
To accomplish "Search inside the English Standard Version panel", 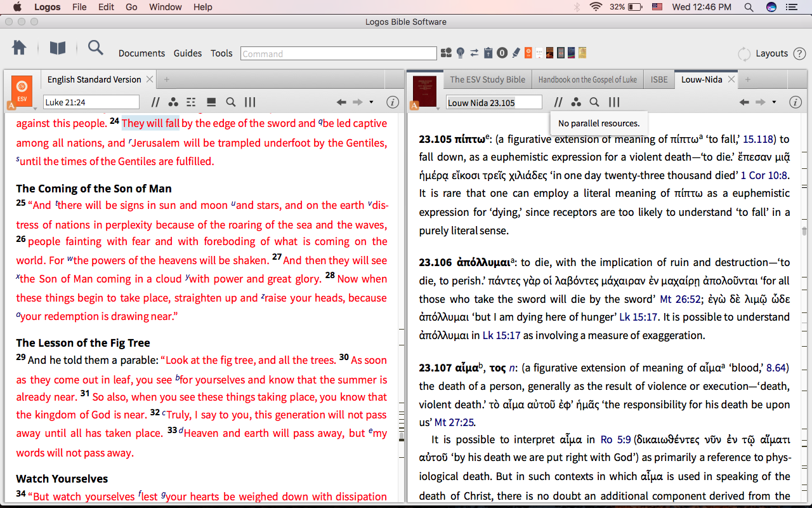I will (x=231, y=102).
